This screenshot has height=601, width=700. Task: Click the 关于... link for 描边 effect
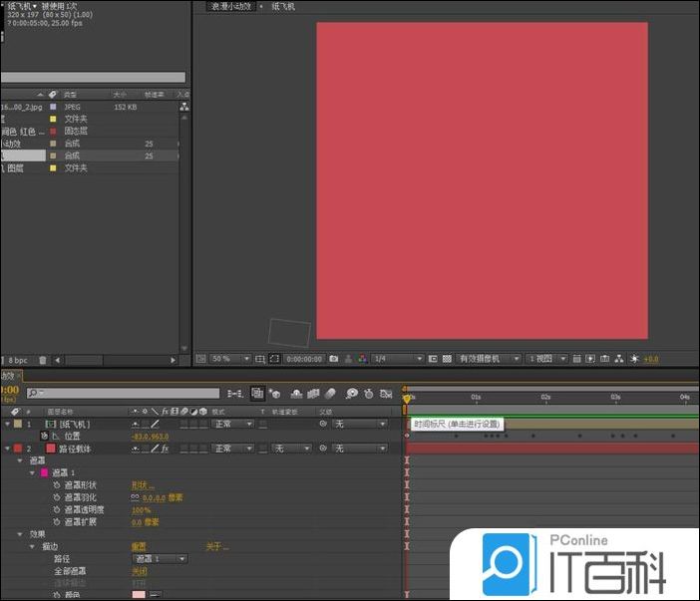216,546
